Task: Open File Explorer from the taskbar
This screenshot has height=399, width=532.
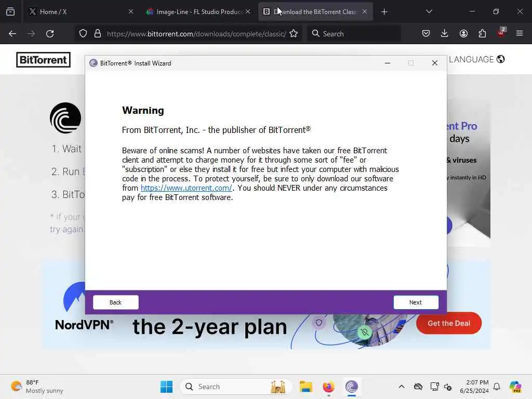Action: [305, 387]
